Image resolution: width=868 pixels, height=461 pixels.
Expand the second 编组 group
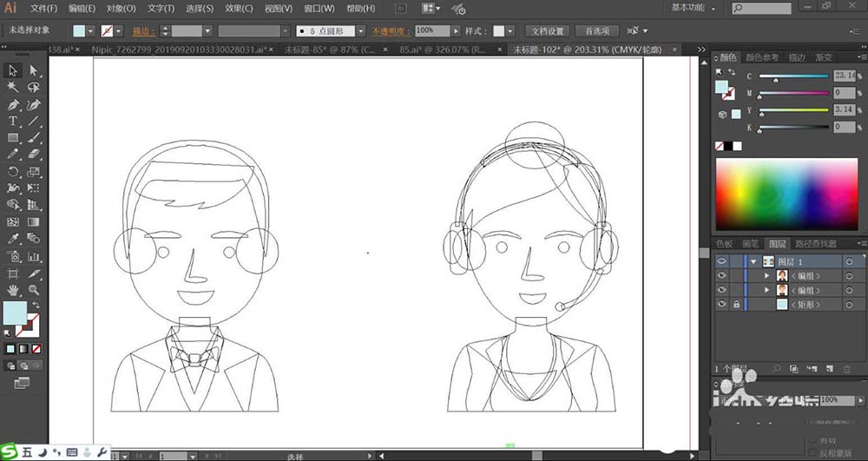[x=767, y=290]
